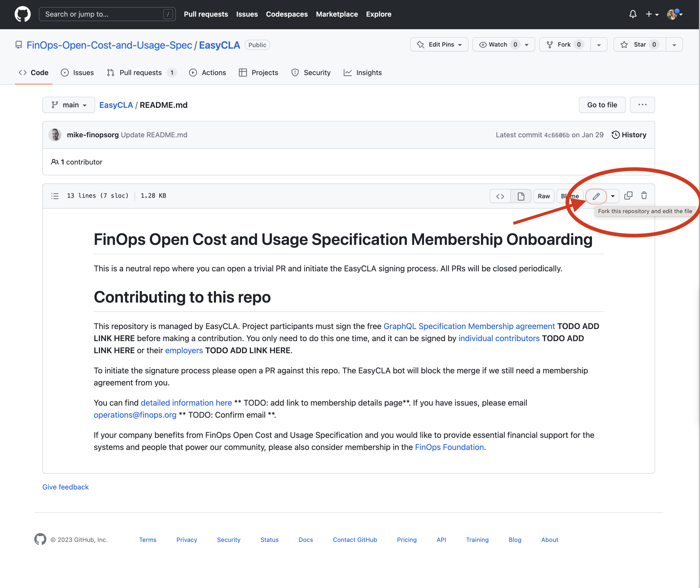Go to GitHub homepage via Octocat logo
Image resolution: width=700 pixels, height=588 pixels.
click(x=23, y=14)
